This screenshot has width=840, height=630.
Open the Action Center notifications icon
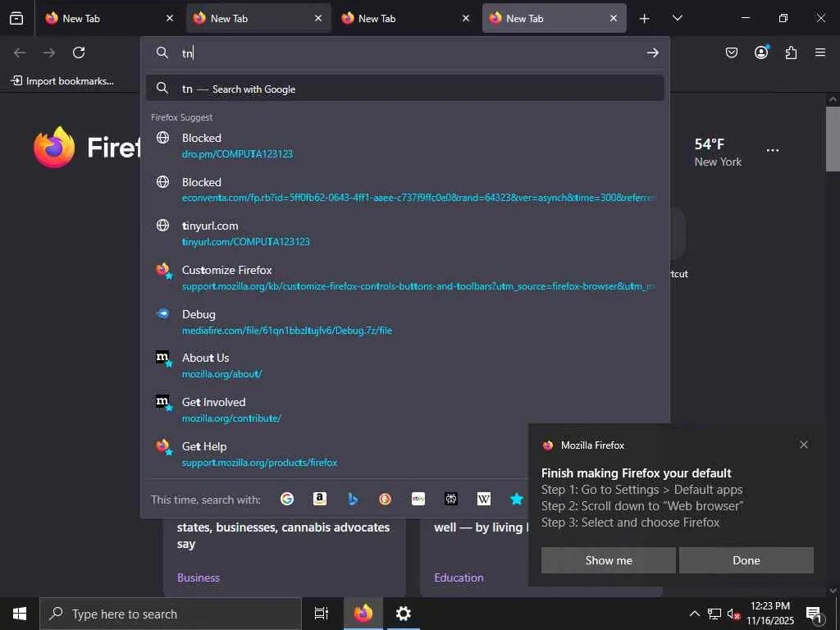[814, 614]
